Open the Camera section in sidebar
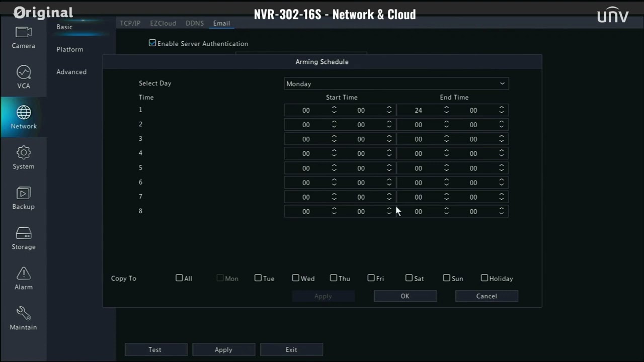 [24, 38]
